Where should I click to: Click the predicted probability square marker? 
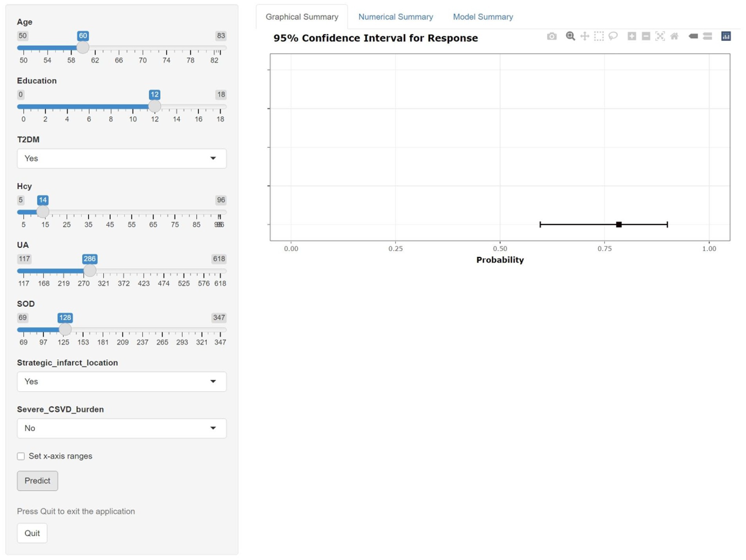[x=619, y=225]
